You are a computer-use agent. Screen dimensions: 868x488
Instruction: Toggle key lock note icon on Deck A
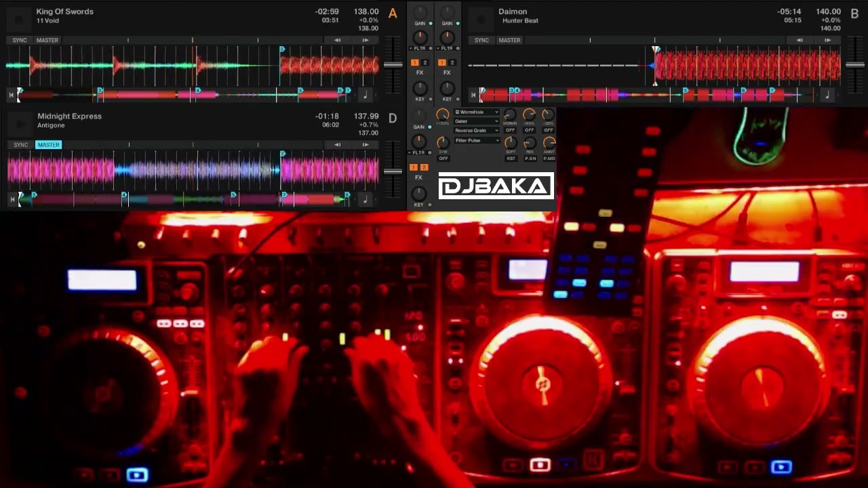click(365, 95)
